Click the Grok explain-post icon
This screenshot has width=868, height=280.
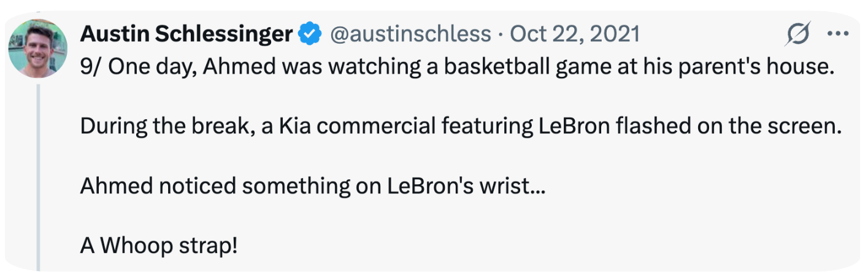click(797, 34)
